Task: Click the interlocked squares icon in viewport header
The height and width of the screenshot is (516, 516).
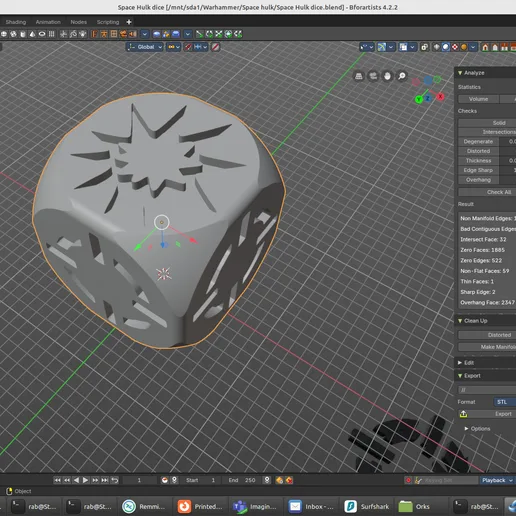Action: pyautogui.click(x=424, y=47)
